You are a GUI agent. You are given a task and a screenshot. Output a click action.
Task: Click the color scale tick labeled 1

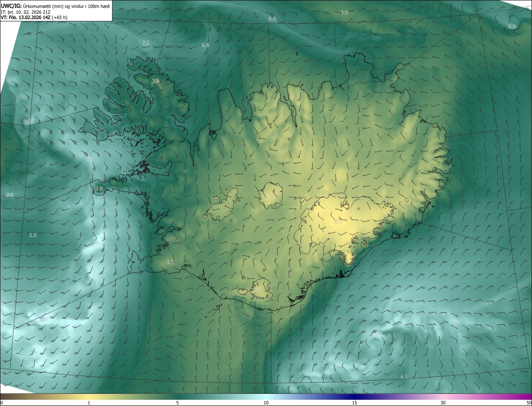[89, 403]
